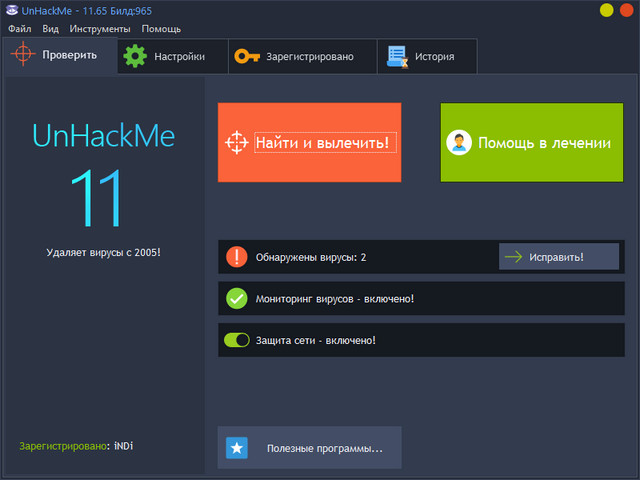The width and height of the screenshot is (640, 480).
Task: Click the green gear Настройки icon
Action: pos(134,57)
